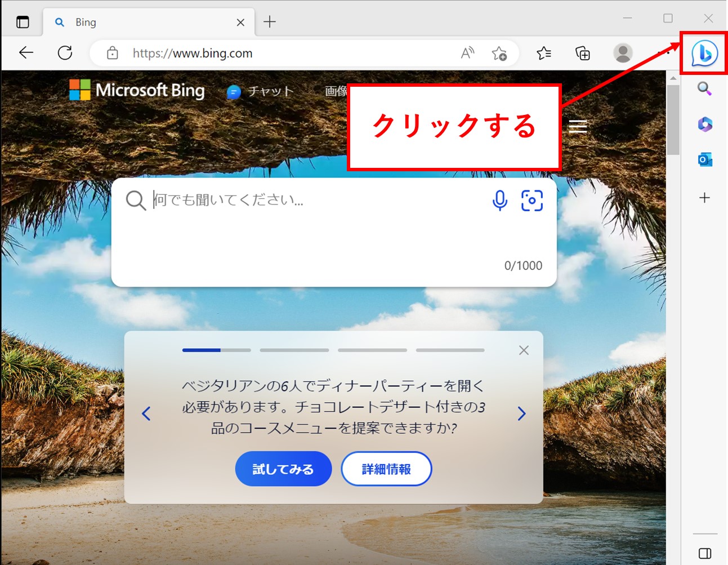Screen dimensions: 728x565
Task: Click the page scrollbar up arrow
Action: [x=673, y=78]
